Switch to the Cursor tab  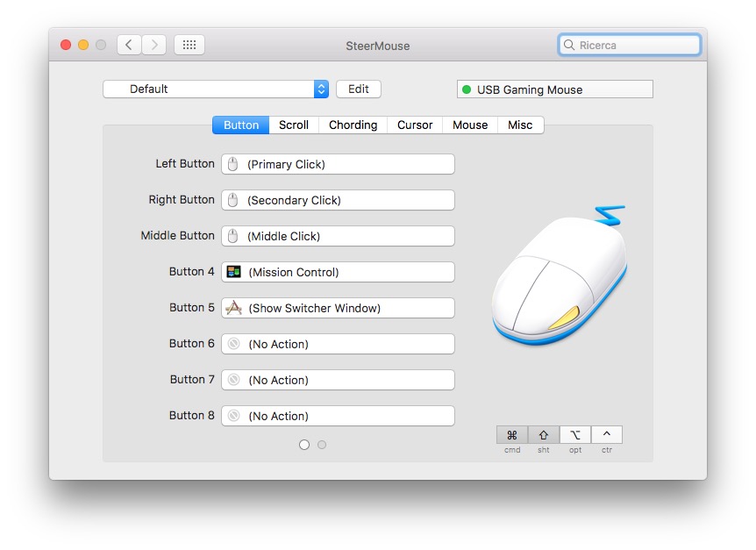[x=415, y=125]
